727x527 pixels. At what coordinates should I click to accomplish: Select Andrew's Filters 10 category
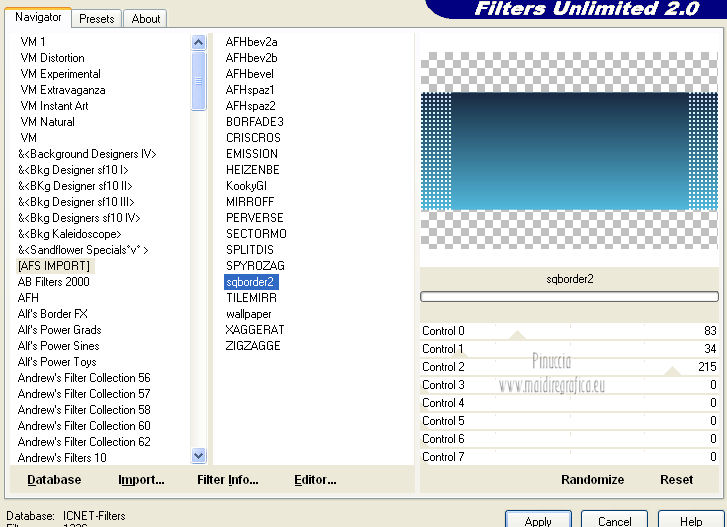(x=62, y=458)
